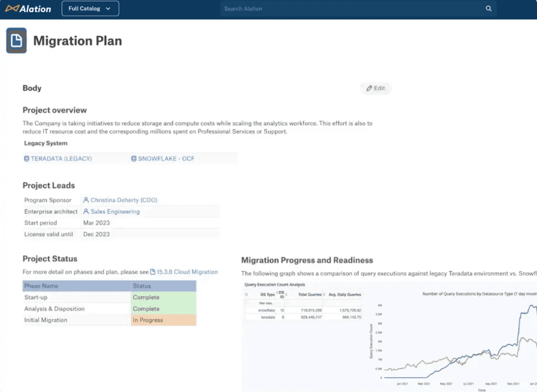
Task: Click the Complete status for Start-up
Action: (164, 297)
